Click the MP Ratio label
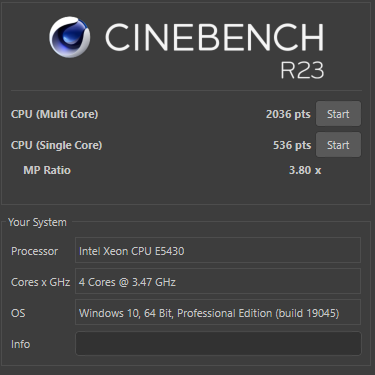 tap(47, 170)
